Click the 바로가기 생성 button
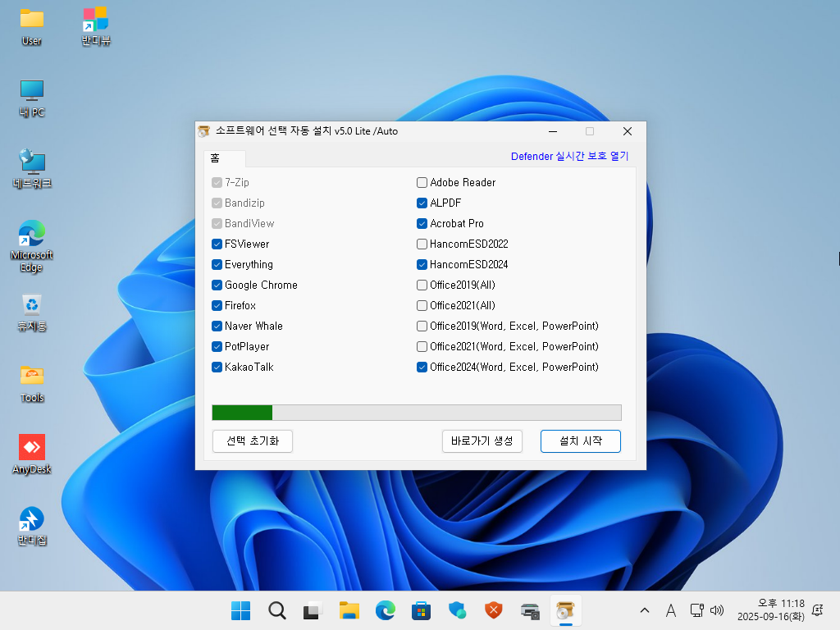 482,441
